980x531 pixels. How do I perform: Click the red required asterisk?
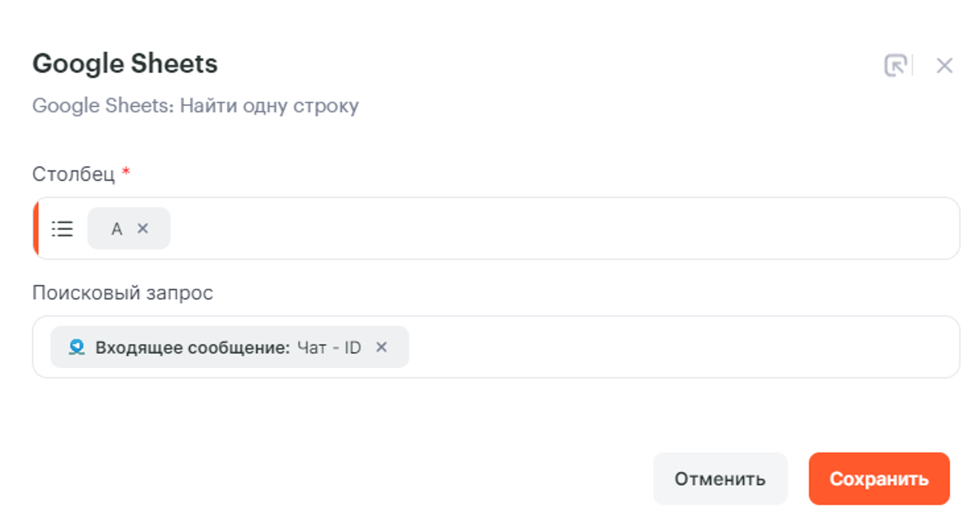coord(126,173)
